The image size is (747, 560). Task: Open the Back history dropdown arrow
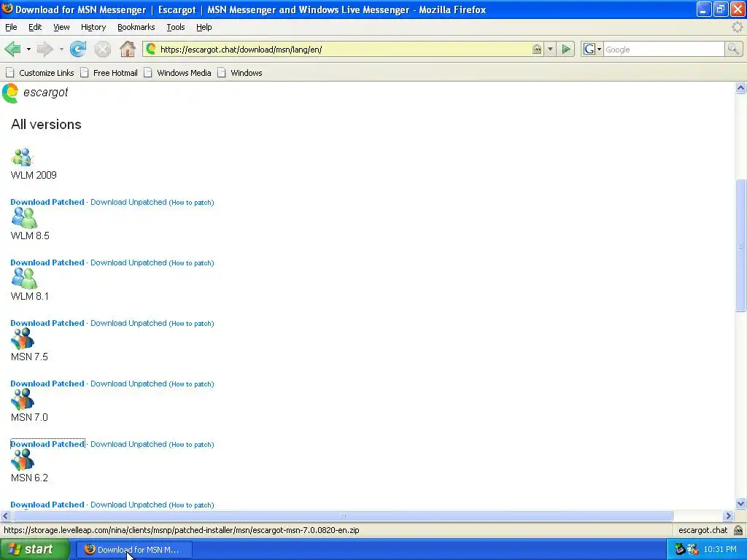(28, 49)
